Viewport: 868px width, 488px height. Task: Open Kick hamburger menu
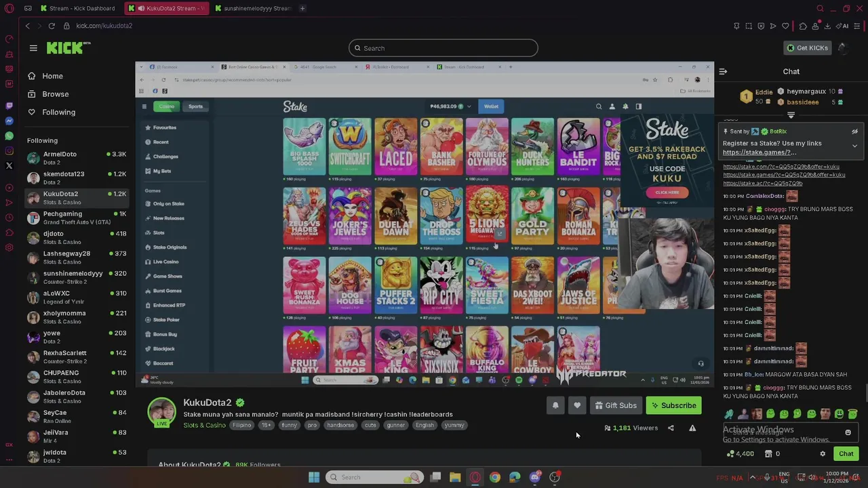coord(33,48)
